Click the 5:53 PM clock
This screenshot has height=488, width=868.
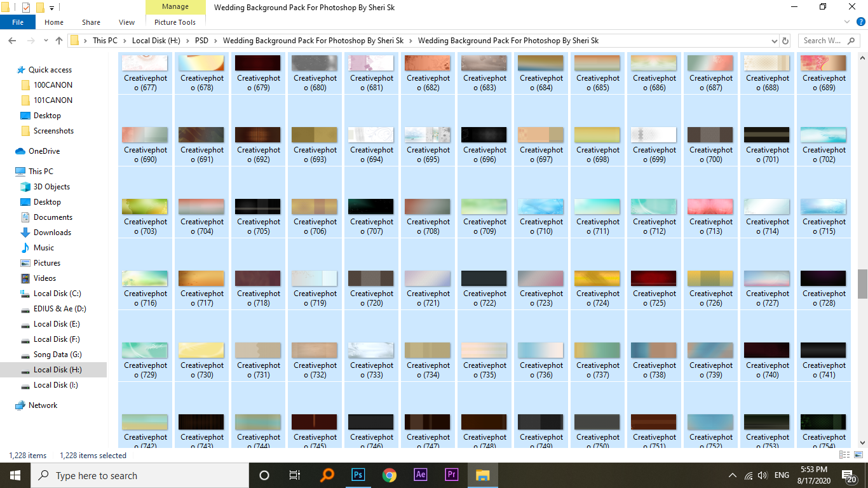[813, 471]
